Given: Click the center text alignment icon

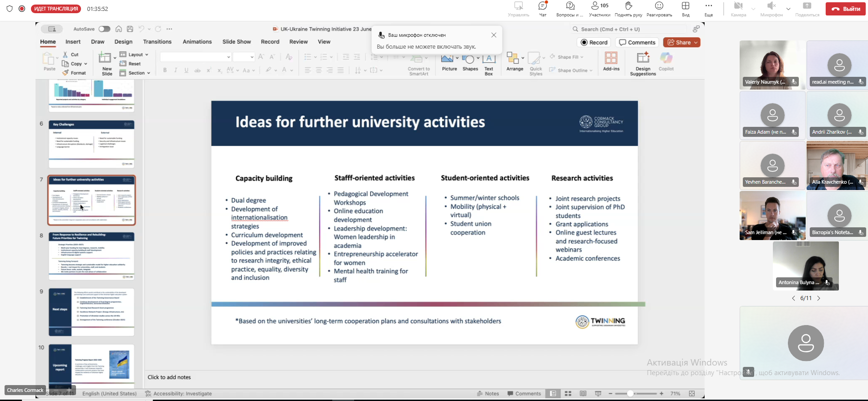Looking at the screenshot, I should click(x=319, y=70).
